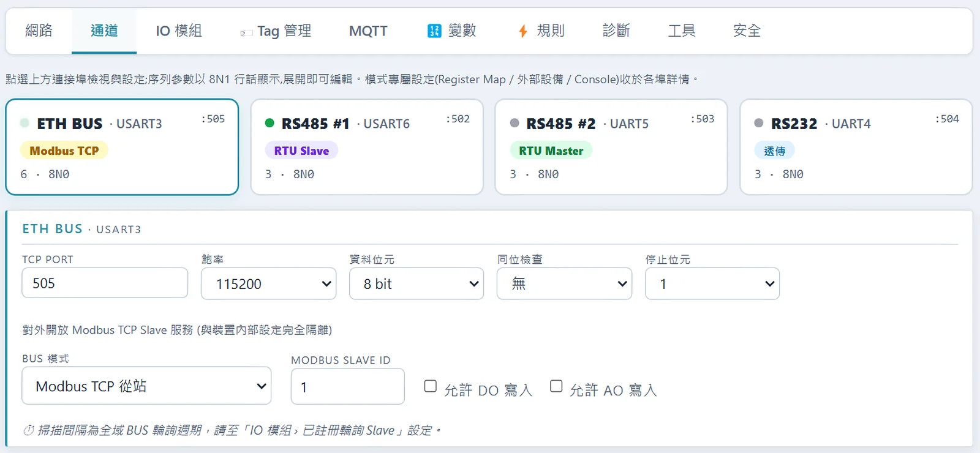Click the Tag 管理 tag icon
The width and height of the screenshot is (980, 453).
coord(246,32)
